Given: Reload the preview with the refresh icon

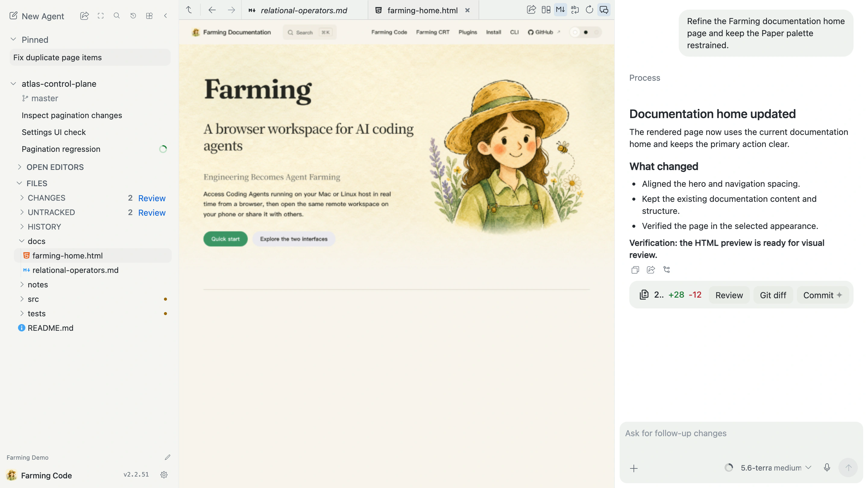Looking at the screenshot, I should point(589,10).
